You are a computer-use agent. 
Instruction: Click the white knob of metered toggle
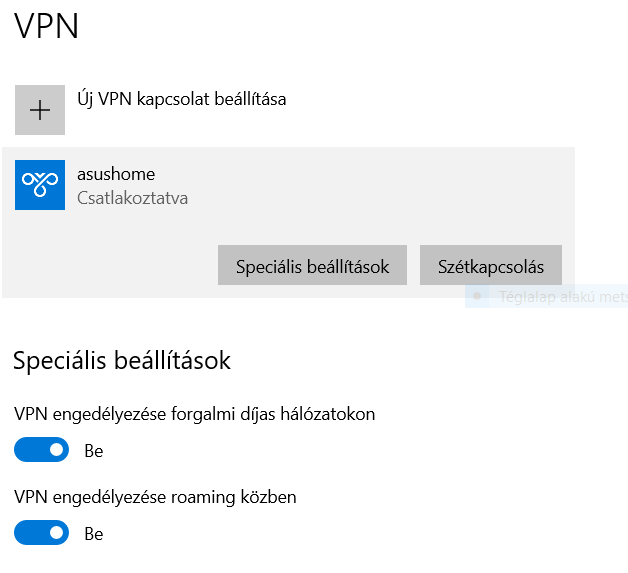[57, 451]
